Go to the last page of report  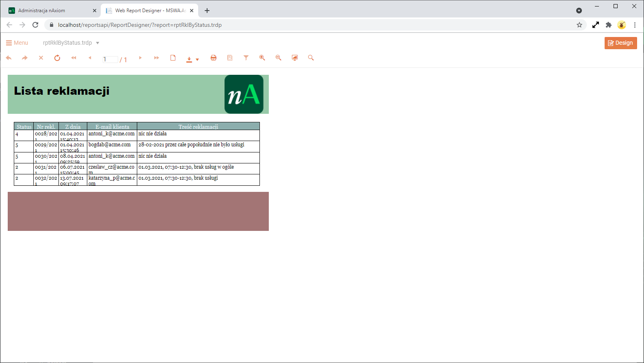point(156,58)
